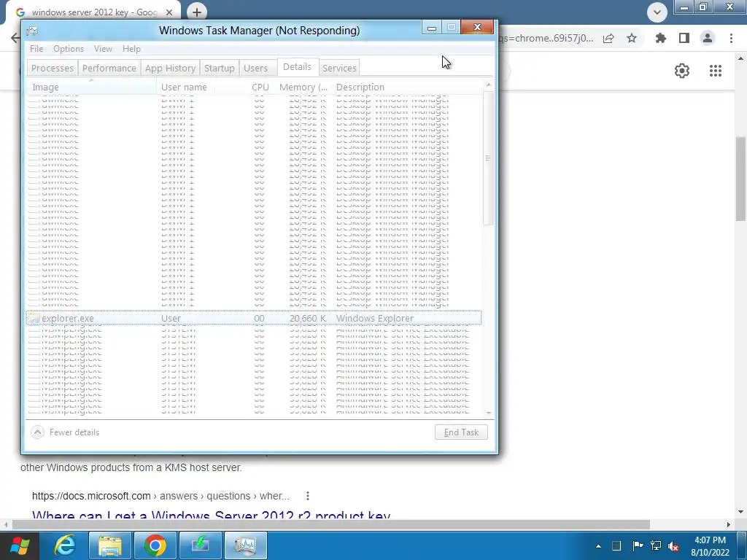Open the Windows Server 2012 r2 product key result
This screenshot has height=560, width=747.
coord(211,515)
